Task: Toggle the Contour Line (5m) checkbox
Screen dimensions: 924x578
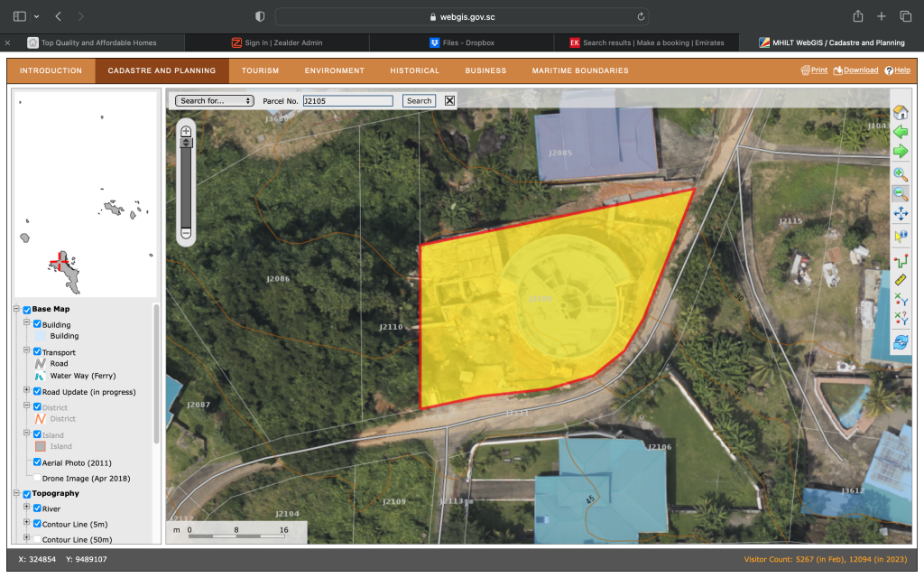Action: pos(37,524)
